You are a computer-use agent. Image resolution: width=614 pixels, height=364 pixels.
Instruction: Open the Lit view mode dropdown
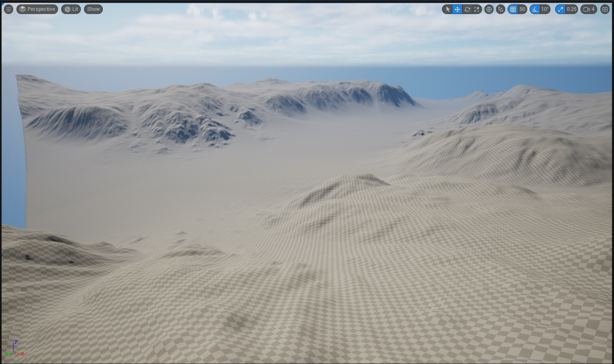click(x=71, y=9)
